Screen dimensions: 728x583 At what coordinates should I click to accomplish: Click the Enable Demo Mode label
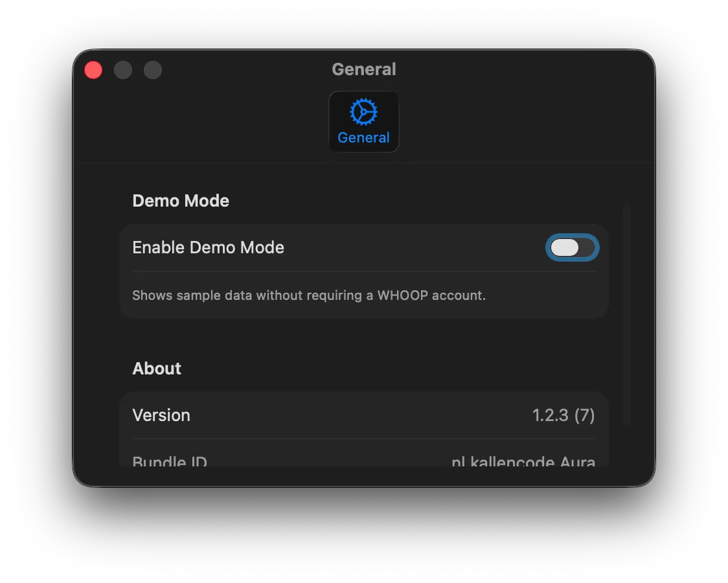208,247
